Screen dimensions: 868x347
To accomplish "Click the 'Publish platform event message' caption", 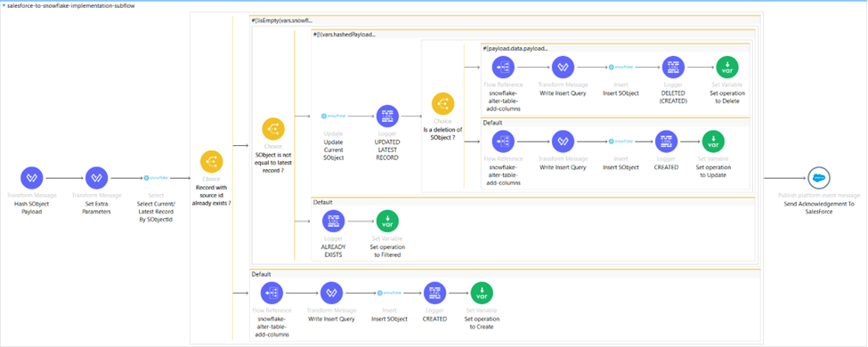I will click(819, 196).
